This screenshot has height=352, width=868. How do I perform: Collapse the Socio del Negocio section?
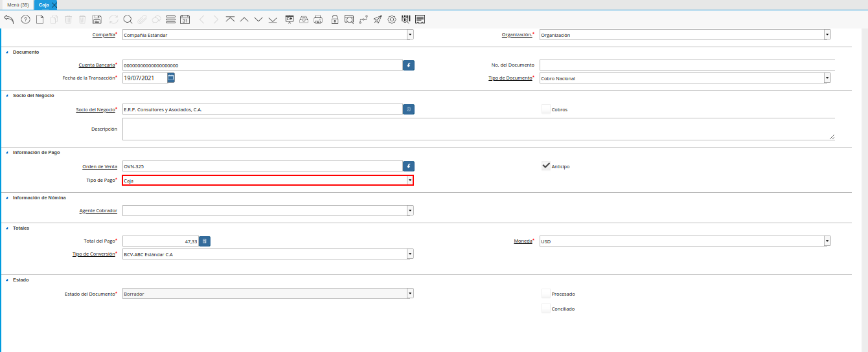pos(7,96)
